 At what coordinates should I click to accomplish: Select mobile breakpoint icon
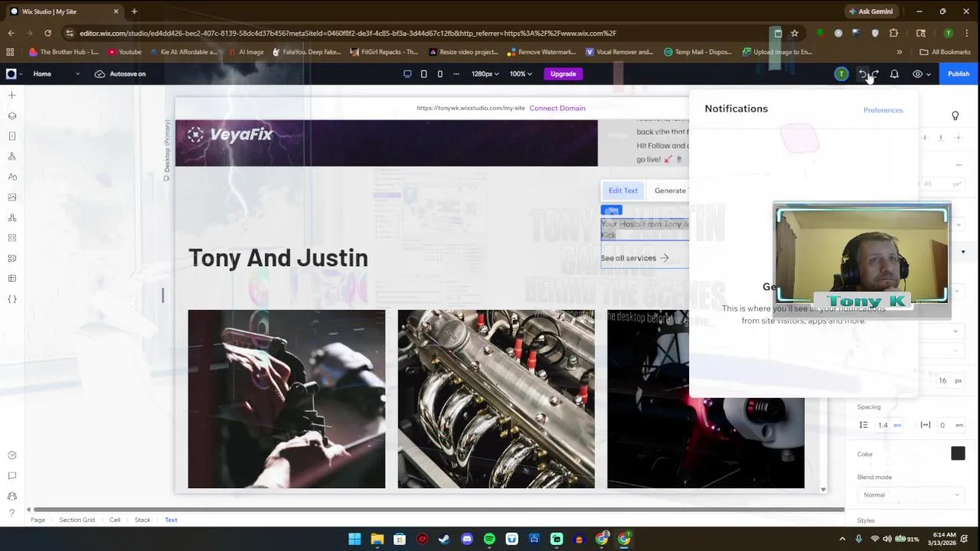(439, 73)
